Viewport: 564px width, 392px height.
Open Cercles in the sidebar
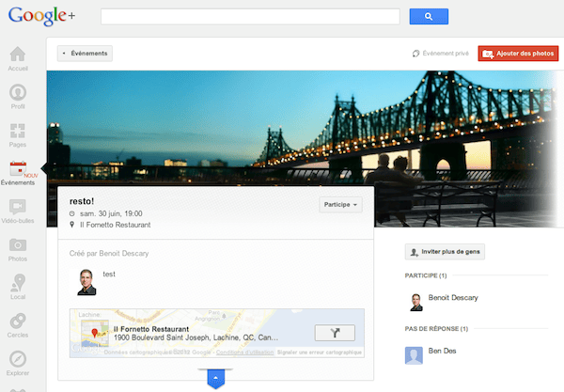coord(18,323)
